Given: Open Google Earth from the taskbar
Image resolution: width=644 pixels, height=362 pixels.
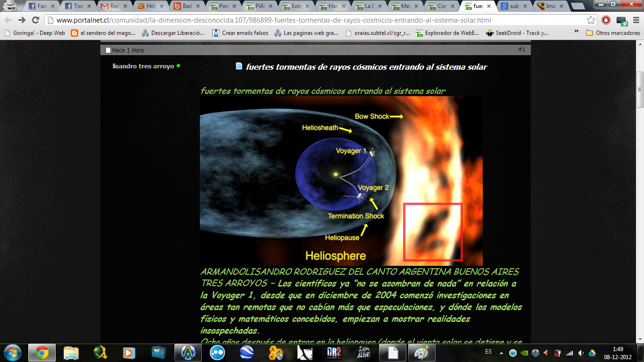Looking at the screenshot, I should (x=247, y=353).
